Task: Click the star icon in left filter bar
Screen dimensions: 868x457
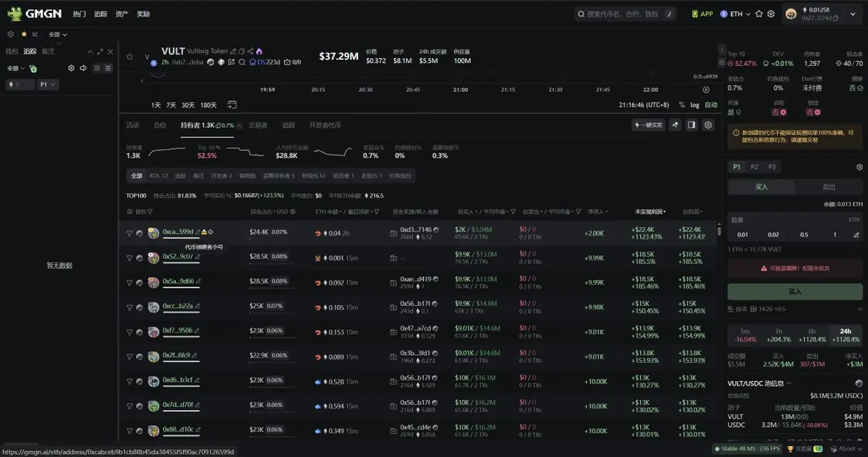Action: click(x=24, y=34)
